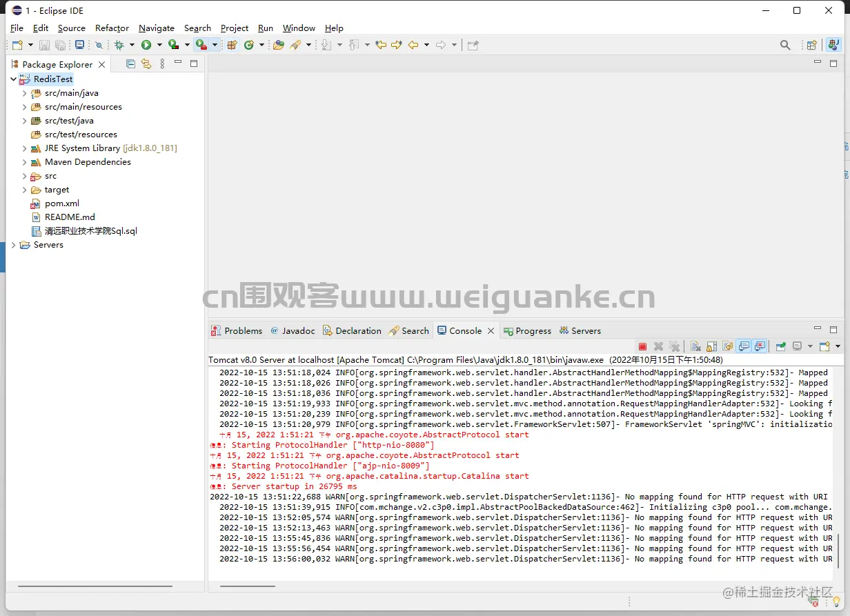The image size is (850, 616).
Task: Click the green Run button icon
Action: click(146, 45)
